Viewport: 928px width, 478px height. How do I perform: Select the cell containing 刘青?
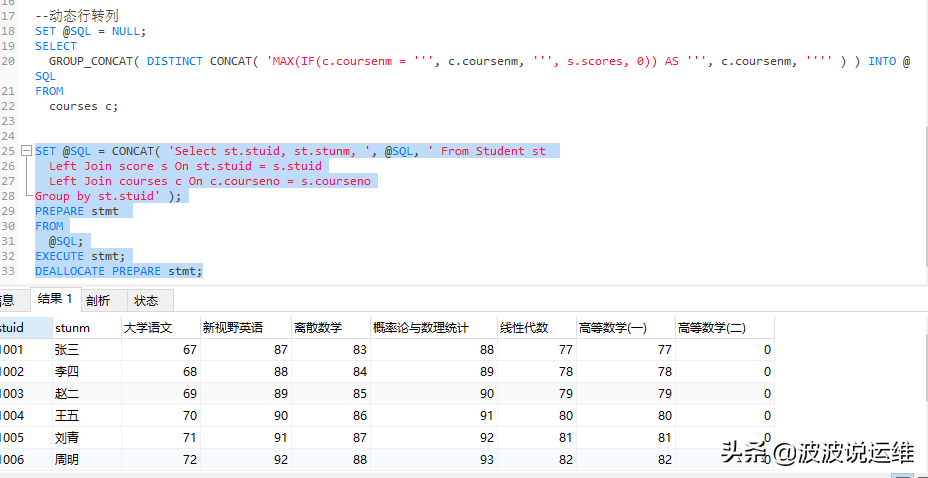pyautogui.click(x=87, y=438)
